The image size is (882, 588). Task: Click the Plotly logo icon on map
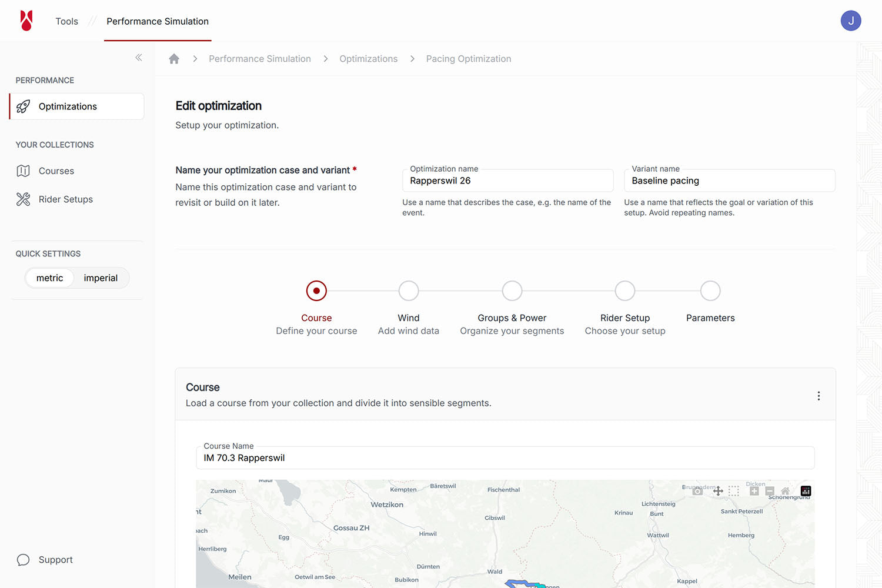tap(806, 491)
